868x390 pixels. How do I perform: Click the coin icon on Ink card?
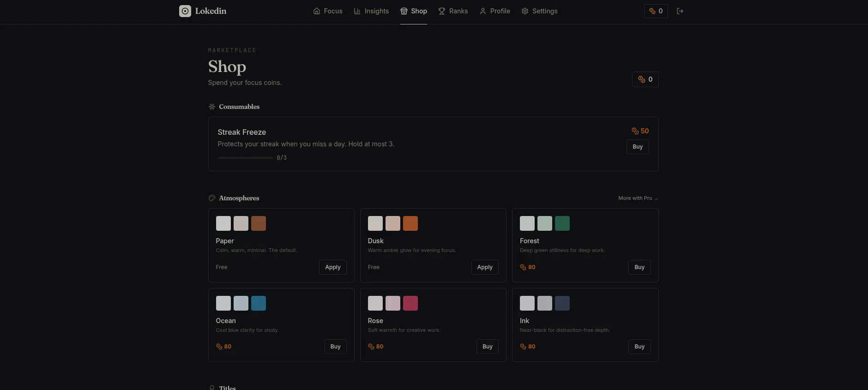pos(523,347)
